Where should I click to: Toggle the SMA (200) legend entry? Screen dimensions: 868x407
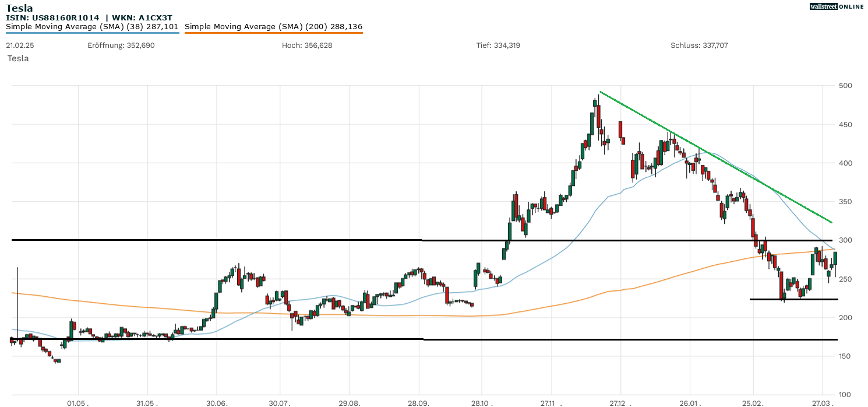[273, 27]
